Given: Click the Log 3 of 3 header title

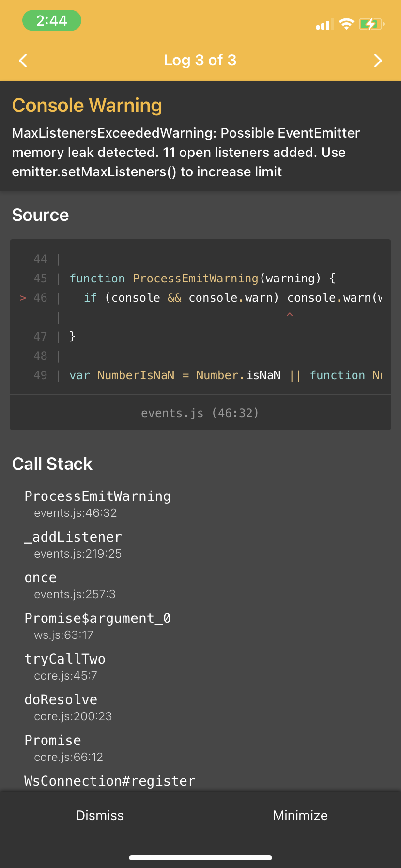Looking at the screenshot, I should coord(200,60).
